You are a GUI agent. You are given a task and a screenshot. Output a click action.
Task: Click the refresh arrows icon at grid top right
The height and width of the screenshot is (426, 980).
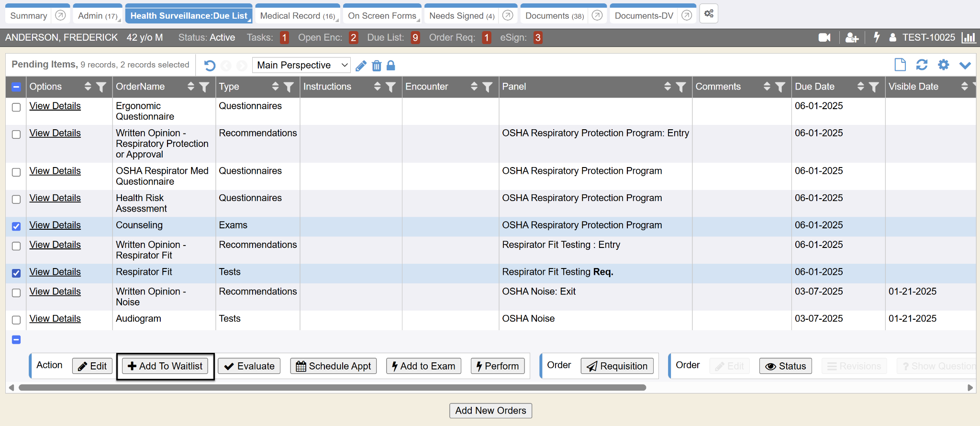[x=922, y=65]
